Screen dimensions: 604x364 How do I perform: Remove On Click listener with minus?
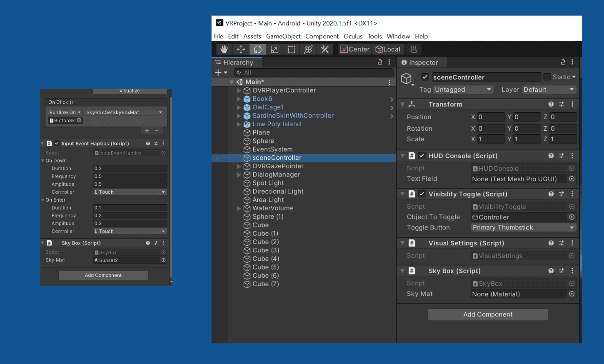click(157, 131)
